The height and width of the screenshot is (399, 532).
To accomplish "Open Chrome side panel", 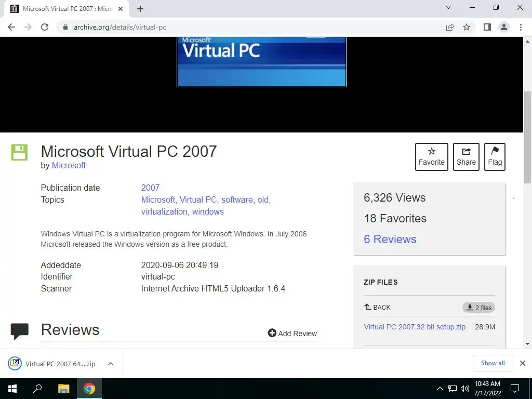I will click(487, 27).
